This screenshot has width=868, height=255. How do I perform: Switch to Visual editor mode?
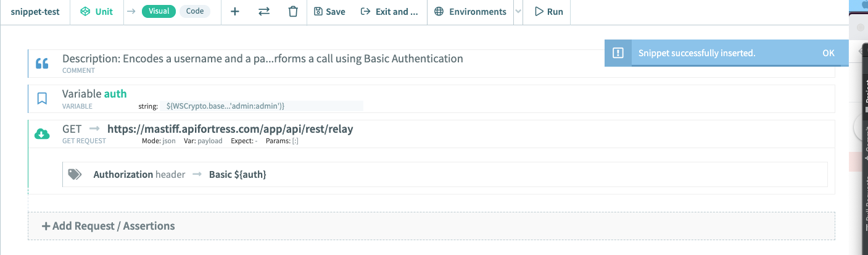point(159,12)
